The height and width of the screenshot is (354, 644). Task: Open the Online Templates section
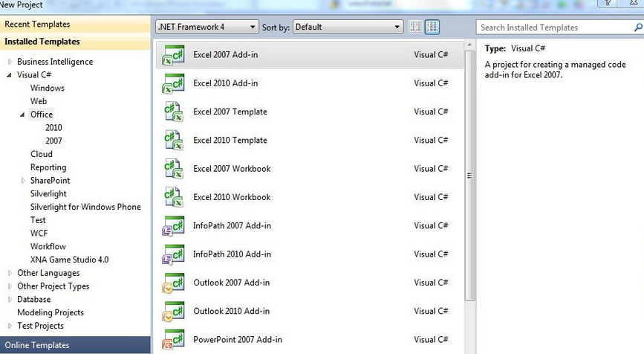pos(75,345)
